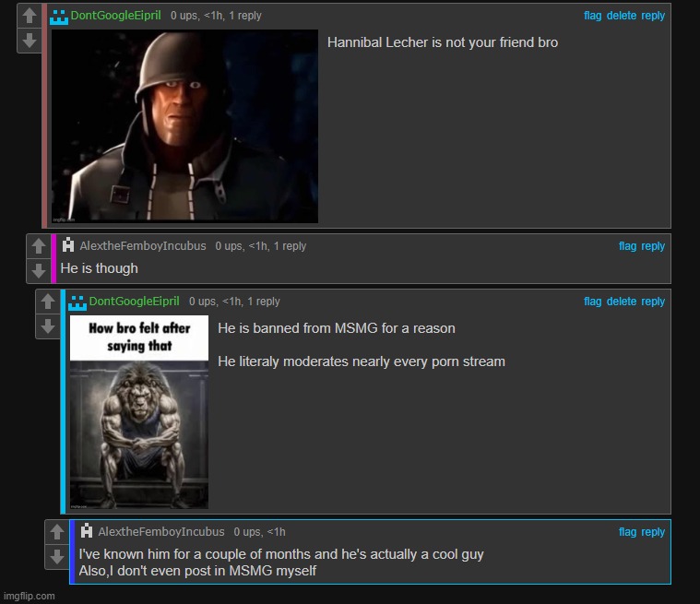Click '0 ups, <1h' on the last comment
The image size is (700, 604).
pos(259,532)
